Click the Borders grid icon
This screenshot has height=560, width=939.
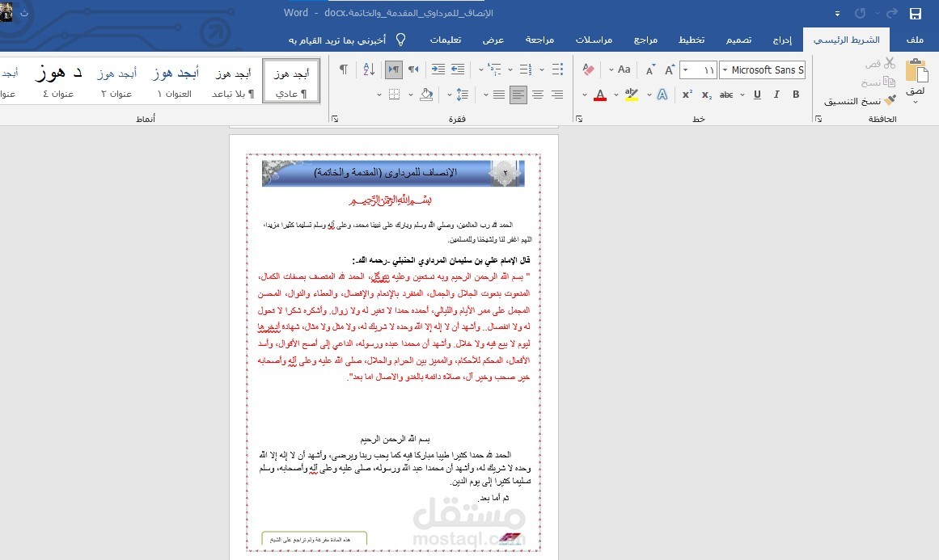click(394, 95)
